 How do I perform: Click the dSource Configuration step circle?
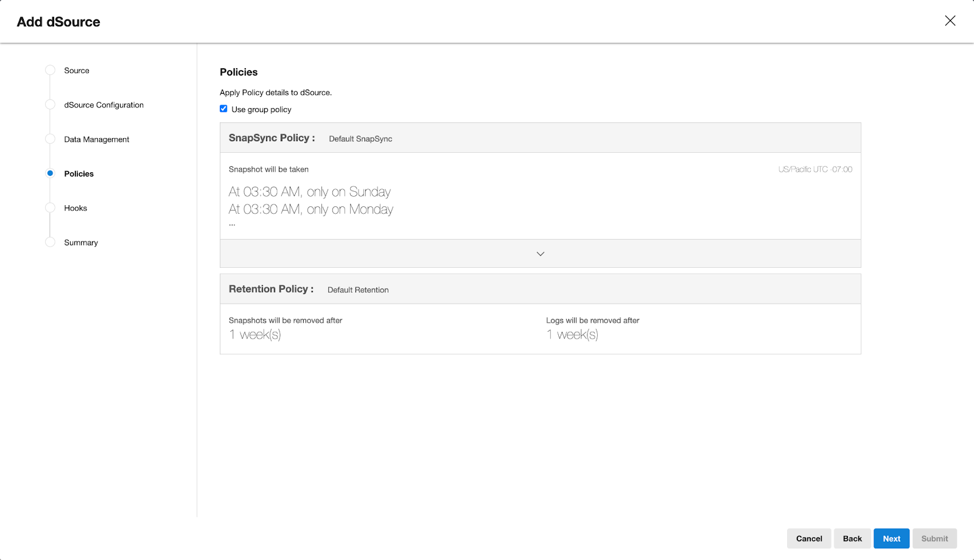click(51, 105)
